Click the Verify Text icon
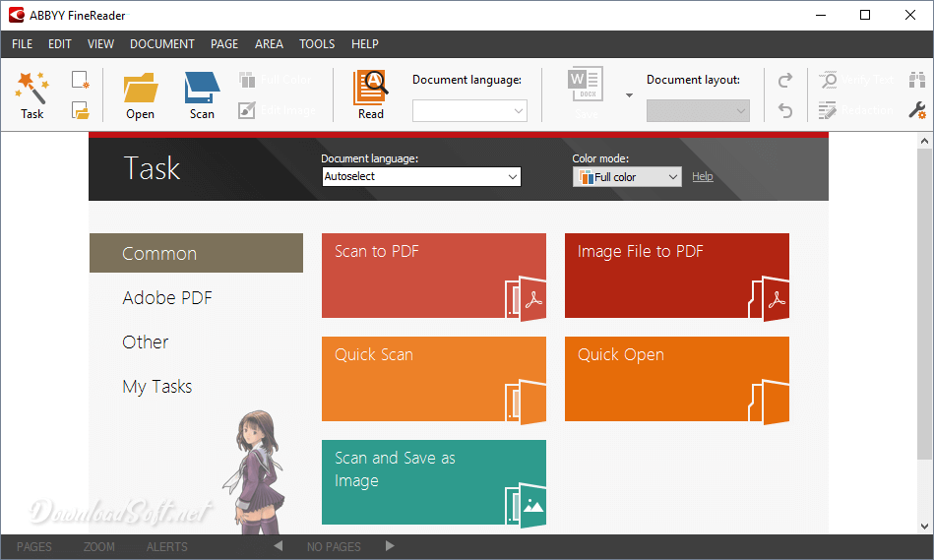Viewport: 934px width, 560px height. [x=828, y=80]
